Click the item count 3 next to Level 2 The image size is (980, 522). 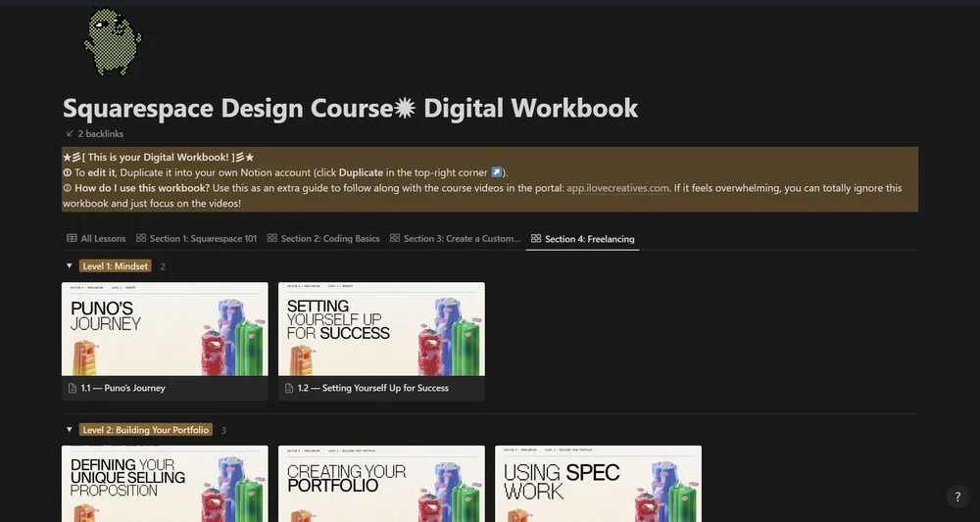coord(223,430)
